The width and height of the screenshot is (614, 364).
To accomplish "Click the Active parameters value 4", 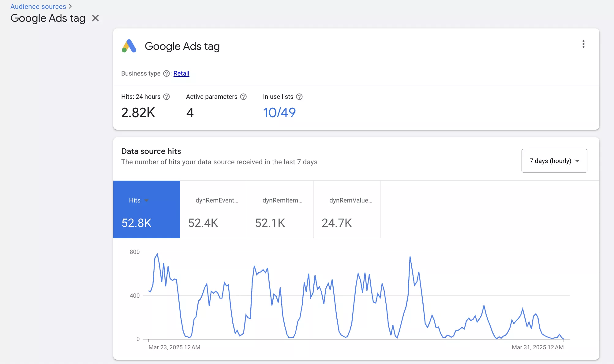I will (x=190, y=113).
